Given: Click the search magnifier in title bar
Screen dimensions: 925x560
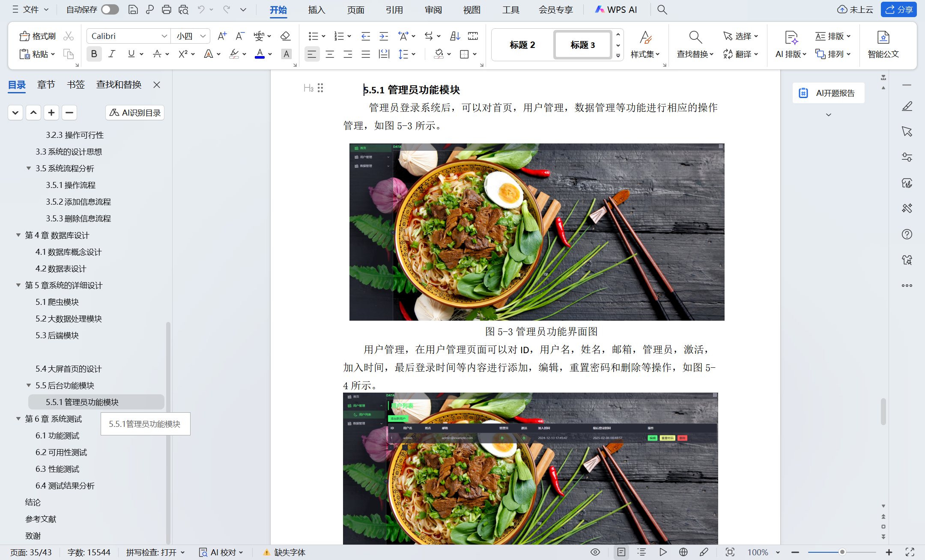Looking at the screenshot, I should [x=662, y=9].
